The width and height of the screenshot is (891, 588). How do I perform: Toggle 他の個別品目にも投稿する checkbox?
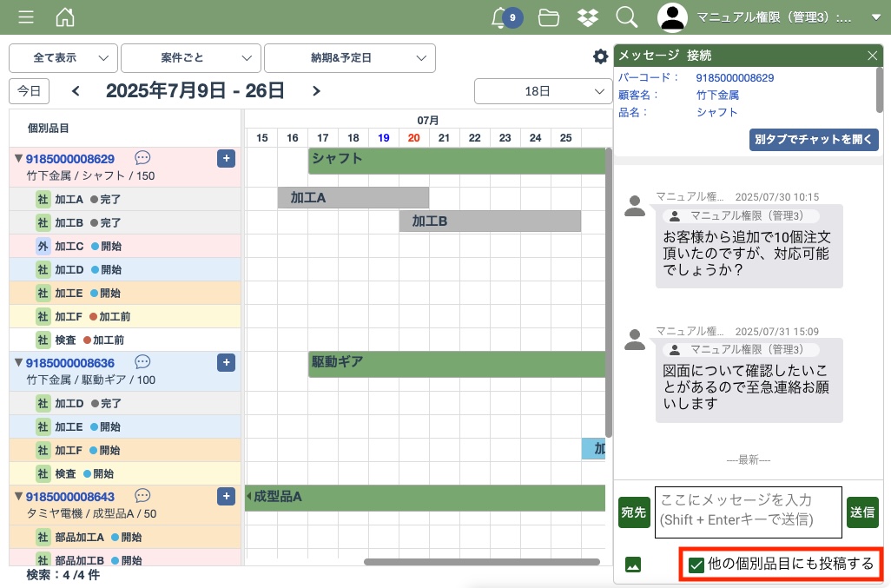(696, 565)
